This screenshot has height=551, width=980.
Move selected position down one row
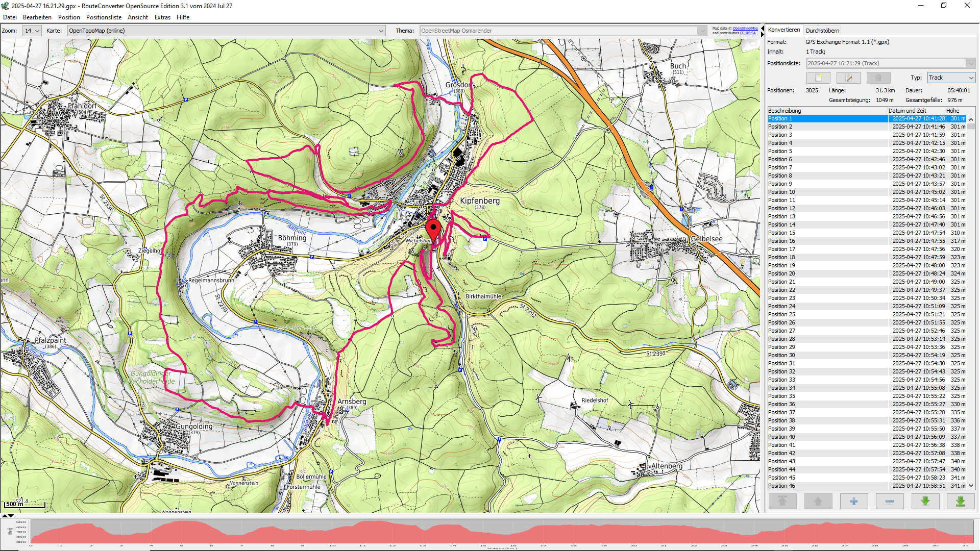tap(925, 502)
